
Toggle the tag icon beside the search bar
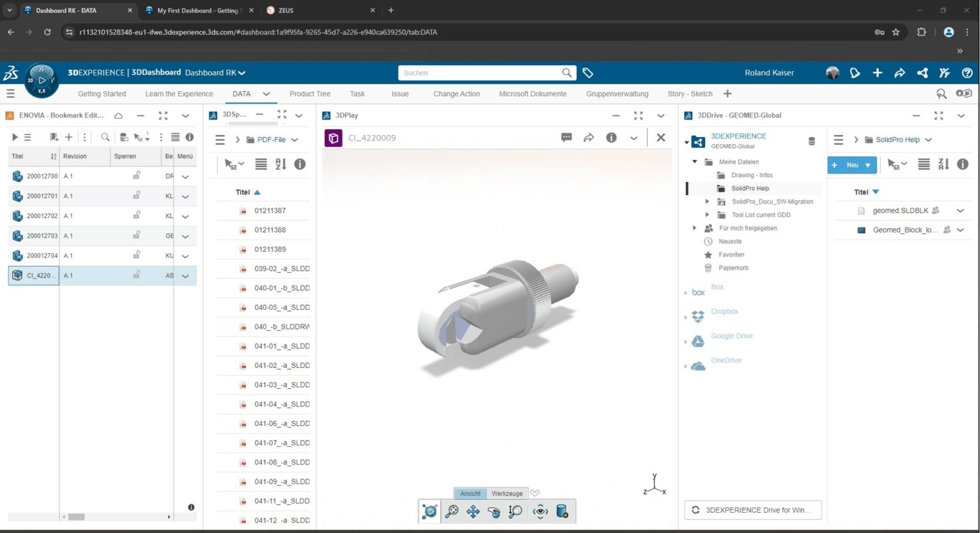tap(587, 72)
